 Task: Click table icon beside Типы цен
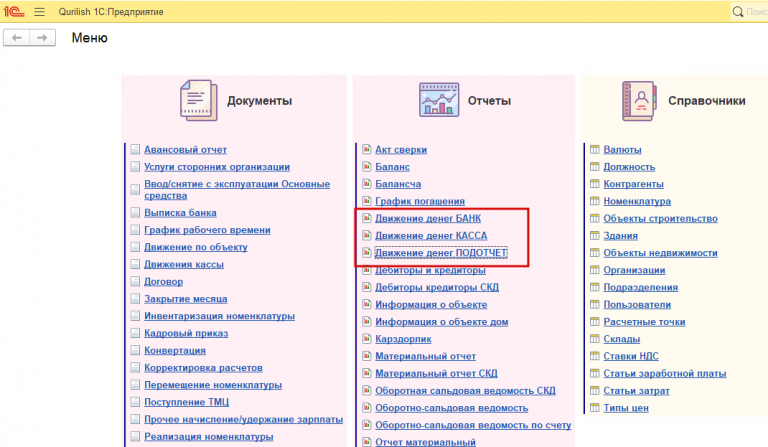coord(595,407)
